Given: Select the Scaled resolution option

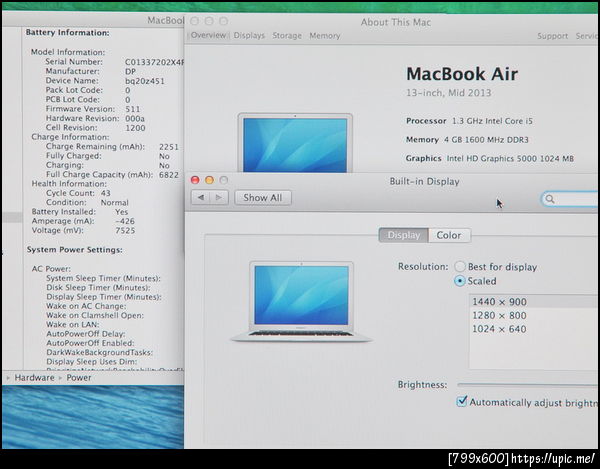Looking at the screenshot, I should click(460, 281).
